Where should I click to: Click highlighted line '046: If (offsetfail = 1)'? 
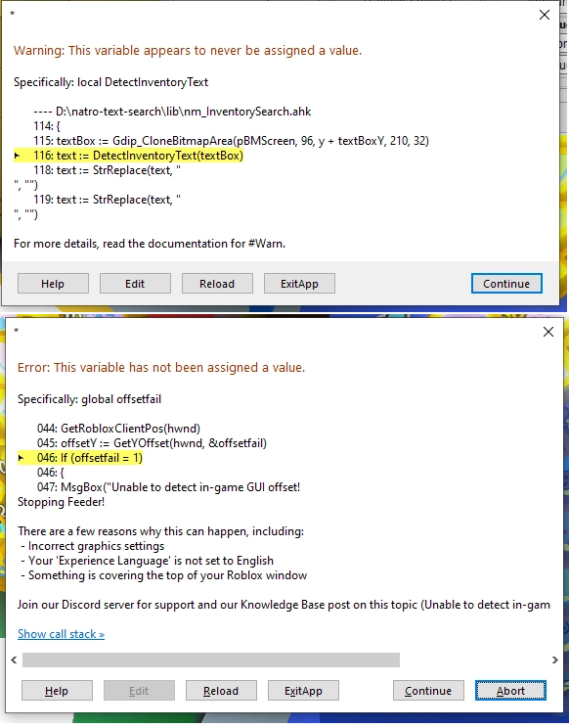point(80,458)
